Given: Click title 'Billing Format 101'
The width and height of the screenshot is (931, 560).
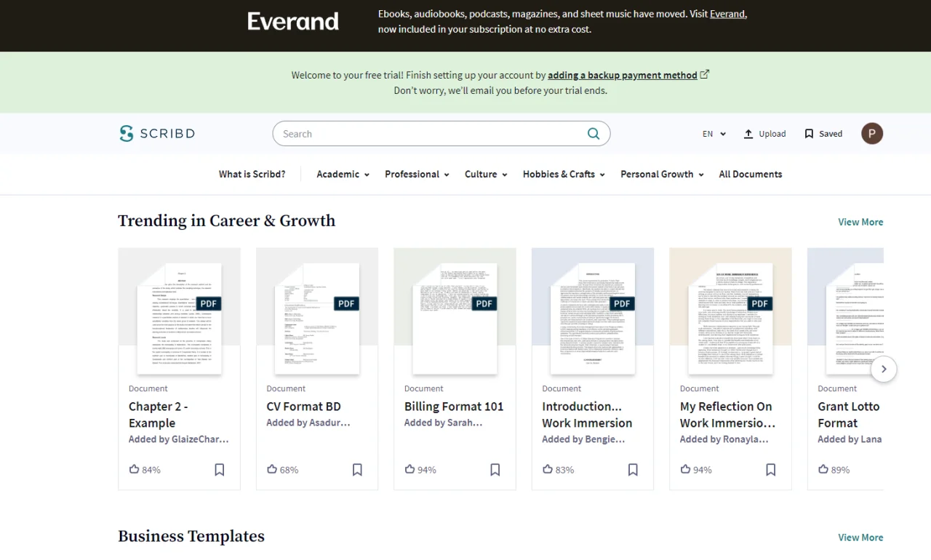Looking at the screenshot, I should pos(454,407).
